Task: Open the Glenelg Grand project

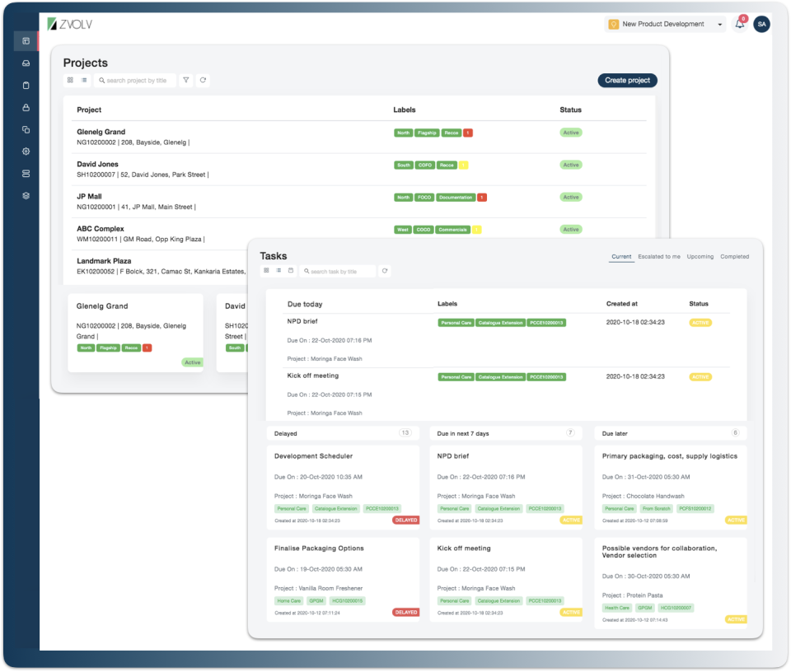Action: (101, 131)
